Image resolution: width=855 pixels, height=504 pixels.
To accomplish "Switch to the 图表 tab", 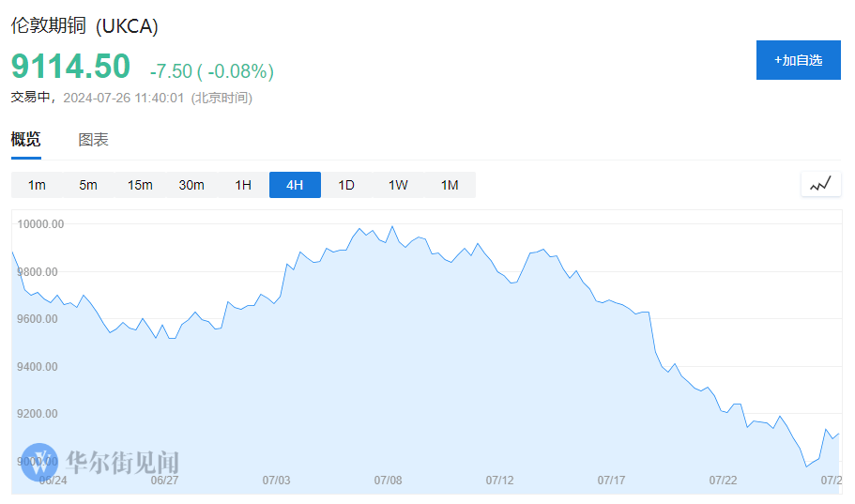I will point(94,140).
